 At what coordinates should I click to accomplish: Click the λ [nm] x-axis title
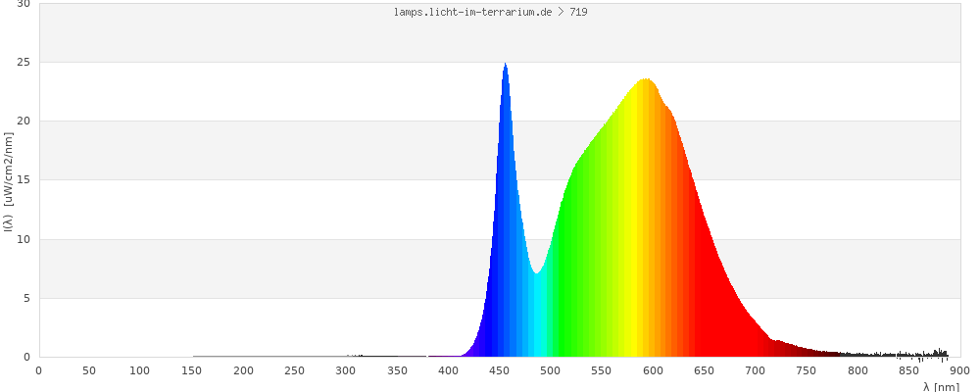click(x=941, y=387)
